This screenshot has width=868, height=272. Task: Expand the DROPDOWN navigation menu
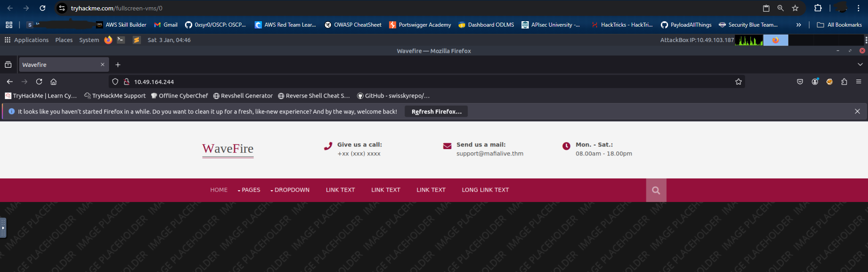coord(290,190)
